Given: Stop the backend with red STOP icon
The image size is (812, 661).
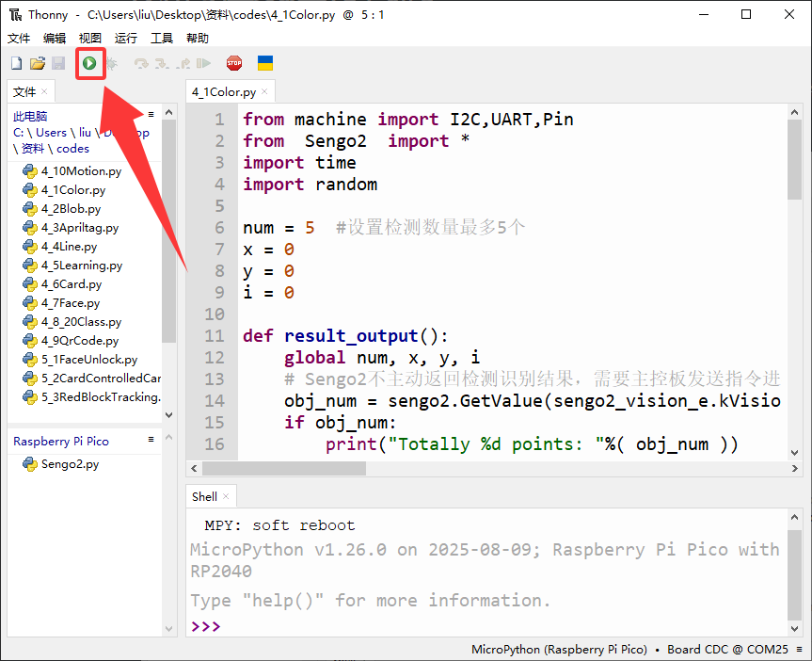Looking at the screenshot, I should [x=234, y=63].
